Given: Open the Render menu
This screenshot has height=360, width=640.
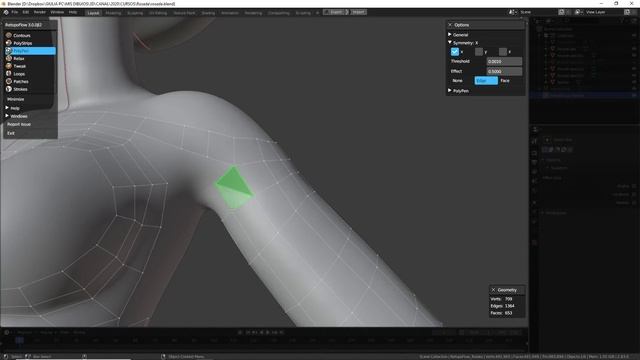Looking at the screenshot, I should coord(40,12).
